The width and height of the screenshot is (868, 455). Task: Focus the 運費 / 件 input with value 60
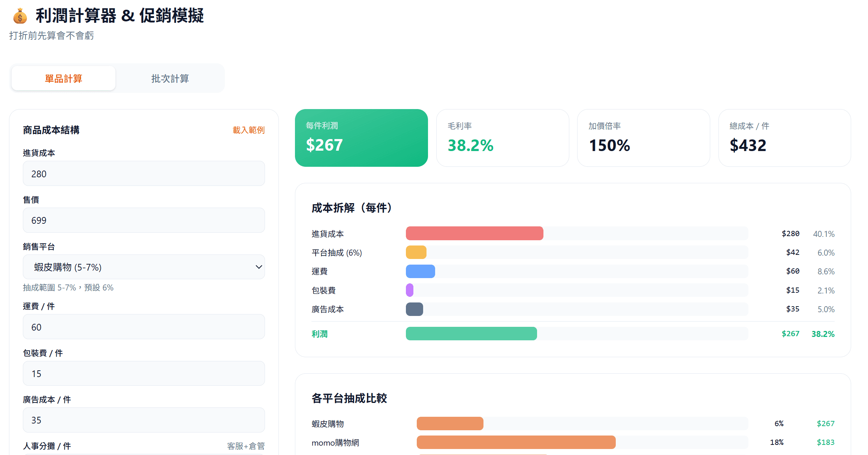(144, 327)
